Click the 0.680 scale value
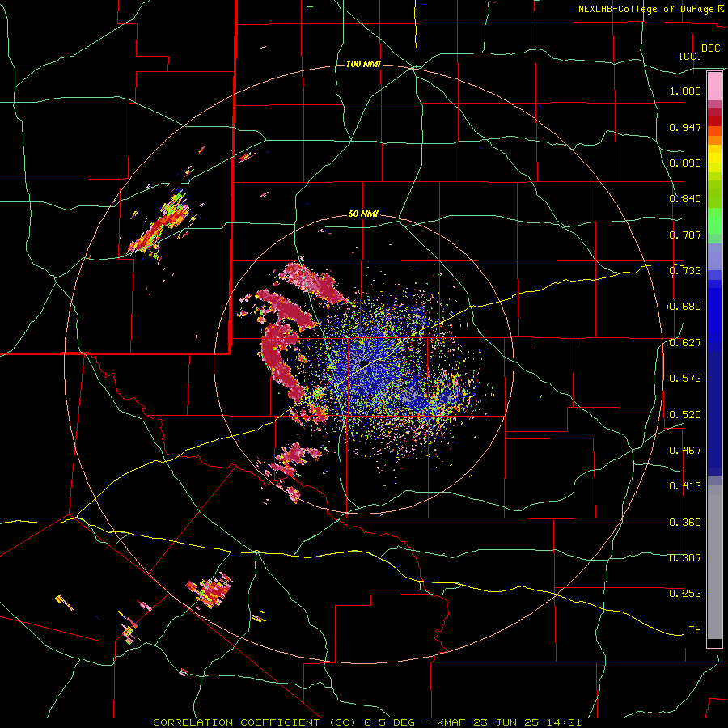The height and width of the screenshot is (728, 728). (x=685, y=307)
